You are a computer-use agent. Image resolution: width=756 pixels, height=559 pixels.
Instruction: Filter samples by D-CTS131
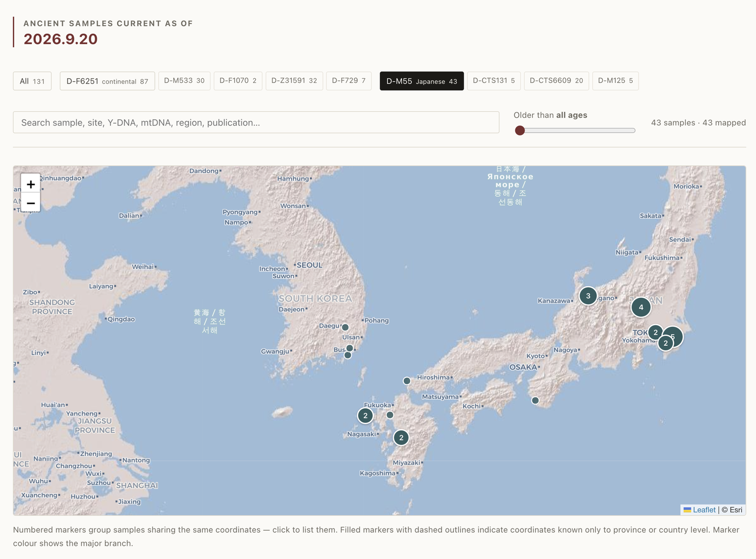click(x=493, y=81)
